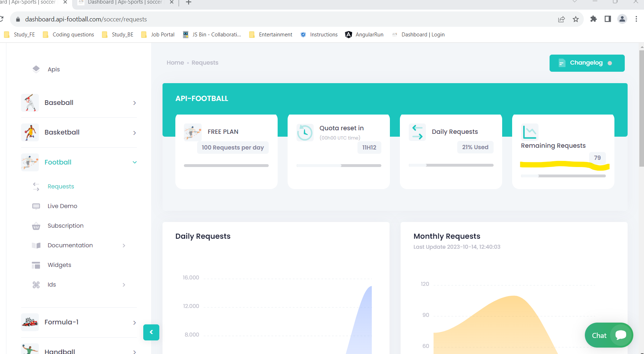
Task: Bookmark this page with the star icon
Action: coord(576,19)
